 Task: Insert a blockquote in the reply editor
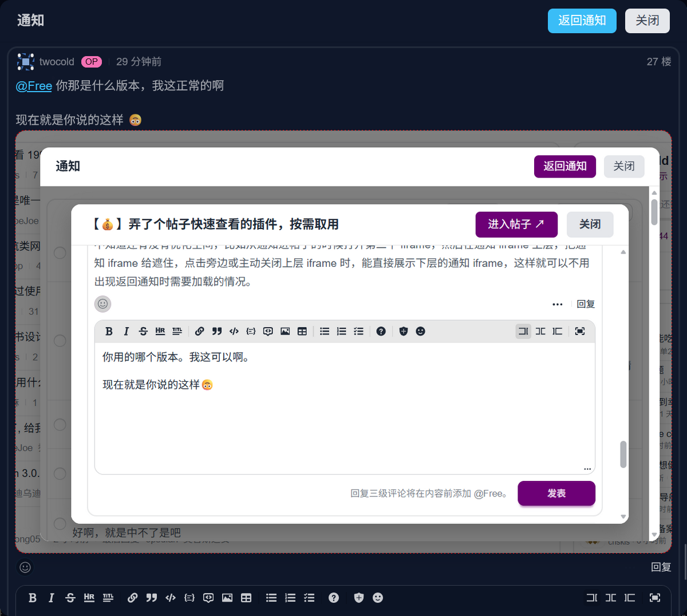(216, 331)
